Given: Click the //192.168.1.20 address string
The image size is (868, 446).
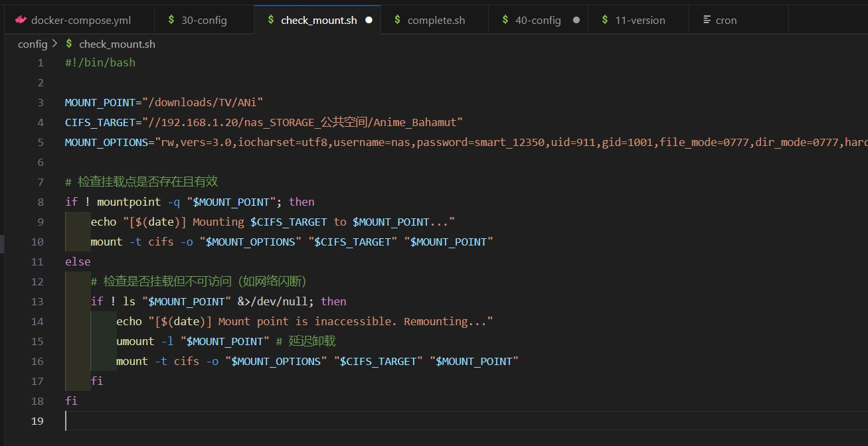Looking at the screenshot, I should pyautogui.click(x=193, y=122).
